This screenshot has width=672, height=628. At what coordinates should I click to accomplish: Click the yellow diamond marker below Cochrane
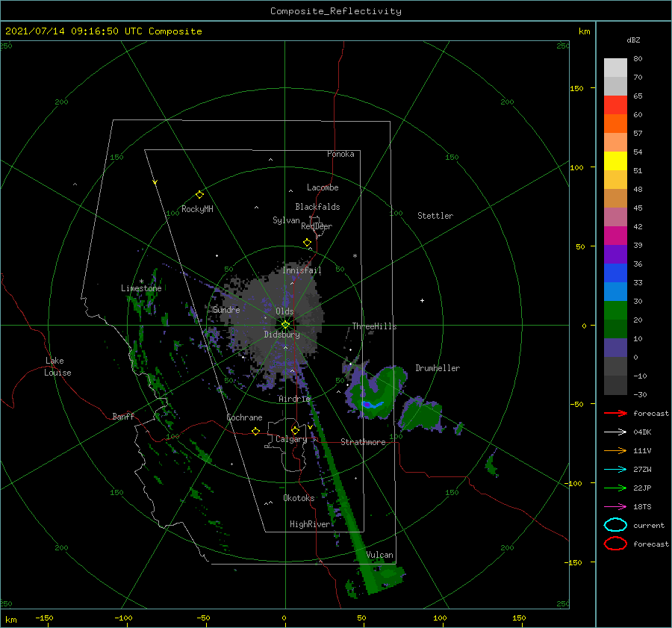pyautogui.click(x=256, y=432)
